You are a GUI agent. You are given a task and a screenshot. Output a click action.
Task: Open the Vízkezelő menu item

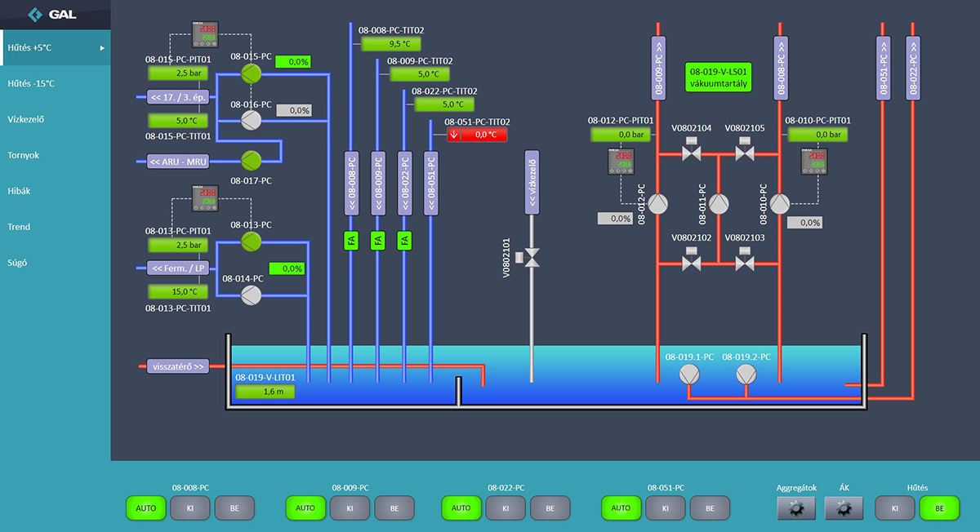(26, 120)
